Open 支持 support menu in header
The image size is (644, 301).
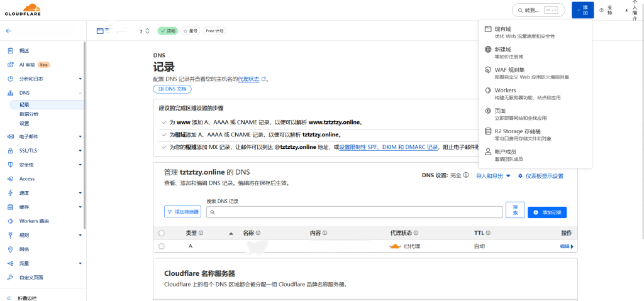click(606, 10)
